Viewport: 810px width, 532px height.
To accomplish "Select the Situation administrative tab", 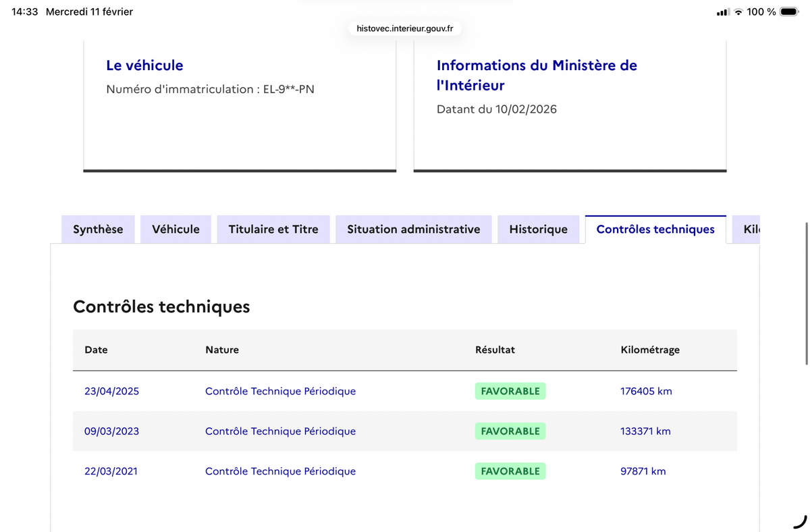I will click(x=414, y=230).
